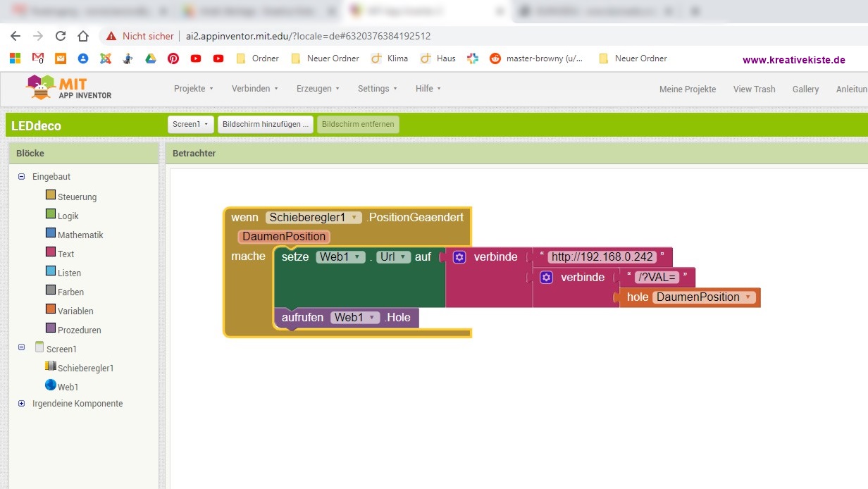
Task: Collapse the Eingebaut blocks category
Action: click(x=22, y=177)
